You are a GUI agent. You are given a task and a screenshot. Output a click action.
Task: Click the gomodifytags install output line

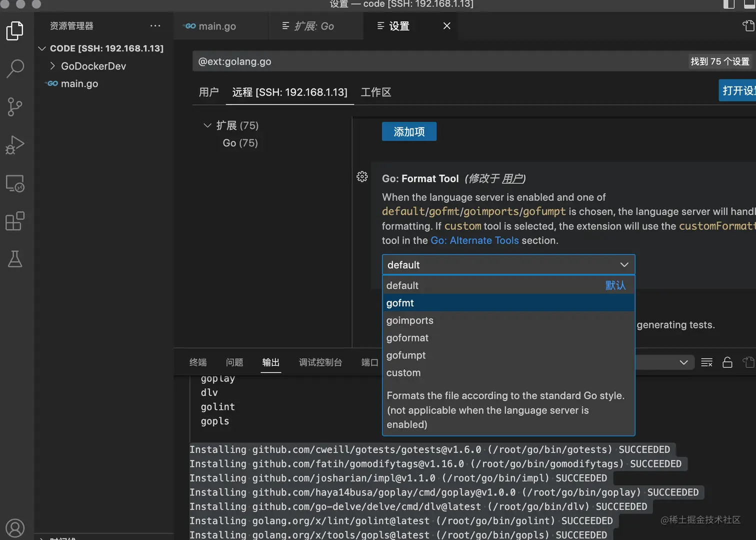pyautogui.click(x=435, y=464)
